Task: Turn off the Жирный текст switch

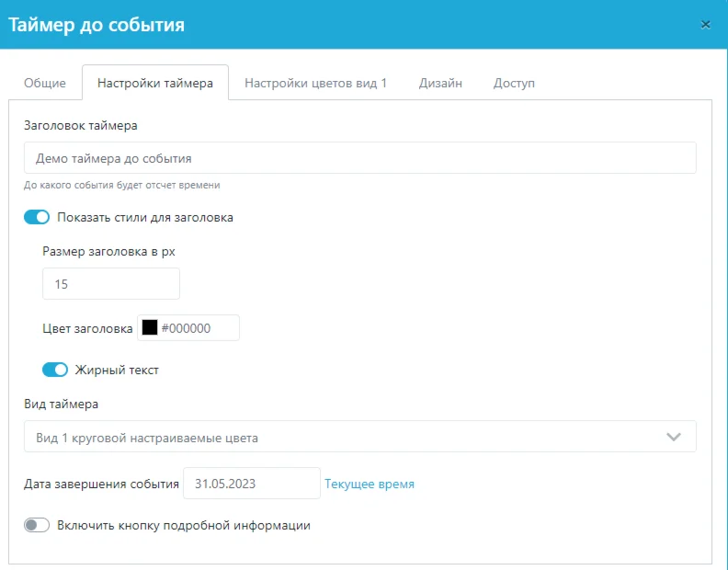Action: pos(55,370)
